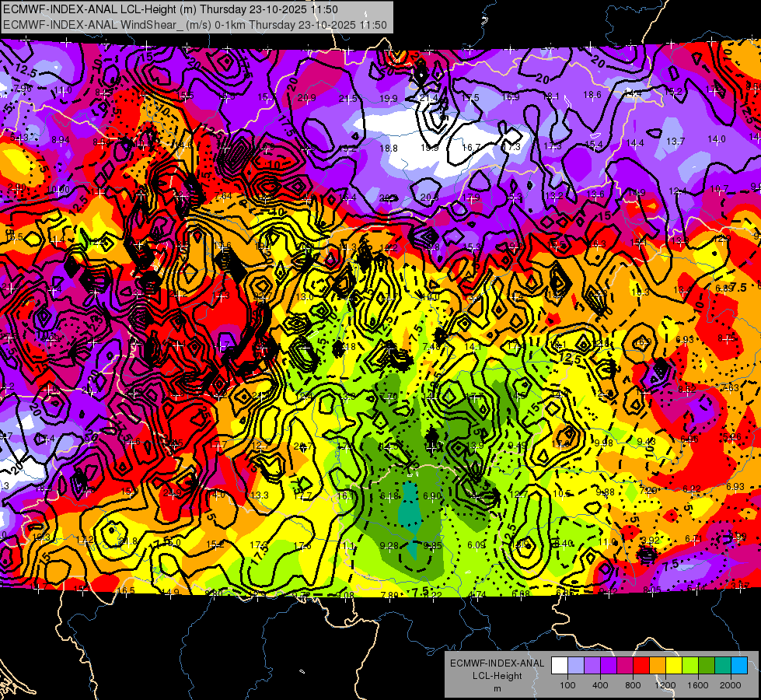
Task: Select the teal legend swatch left of 2000
Action: tap(723, 666)
